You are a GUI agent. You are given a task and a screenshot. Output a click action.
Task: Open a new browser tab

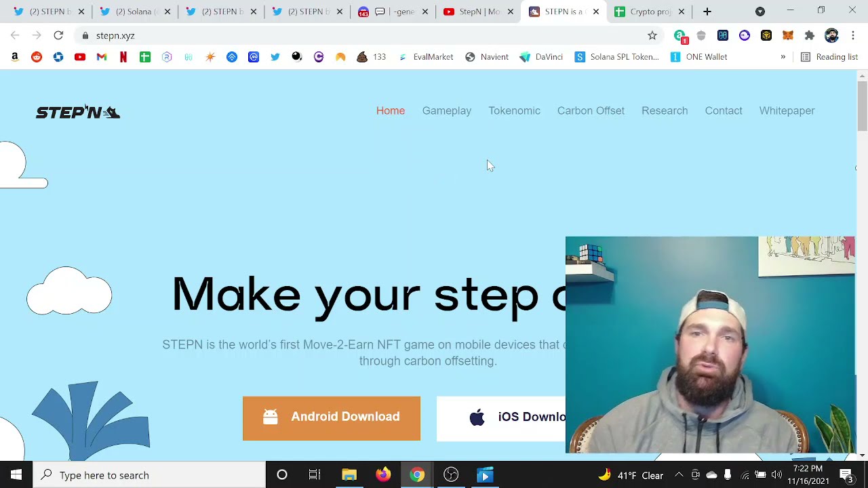[x=707, y=12]
